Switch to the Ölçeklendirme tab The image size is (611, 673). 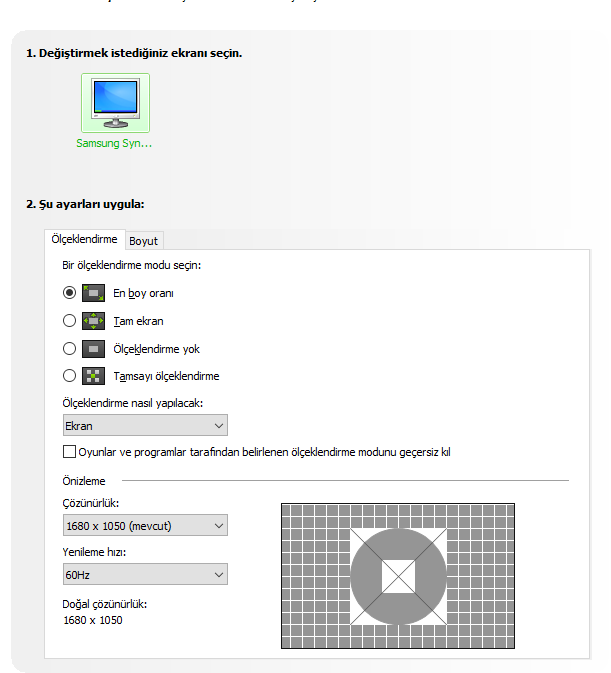point(85,239)
